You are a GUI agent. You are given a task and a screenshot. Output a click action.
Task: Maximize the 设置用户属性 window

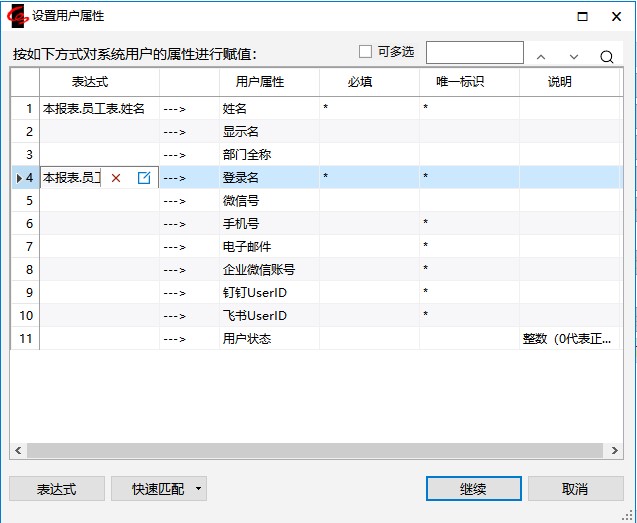click(x=583, y=16)
